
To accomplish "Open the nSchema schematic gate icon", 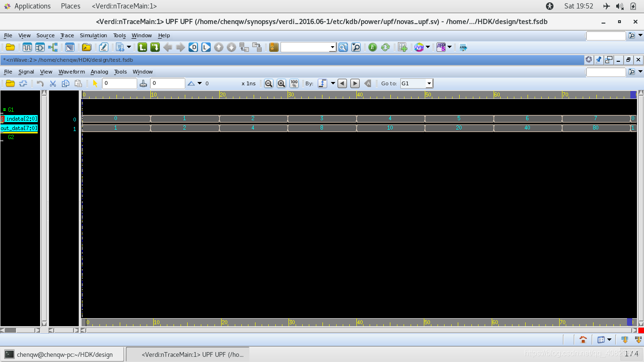I will pyautogui.click(x=40, y=47).
